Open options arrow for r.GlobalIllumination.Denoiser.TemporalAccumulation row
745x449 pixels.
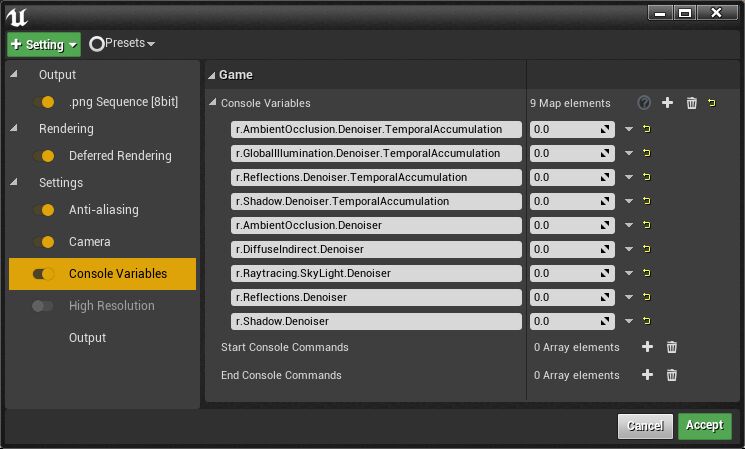pos(629,153)
